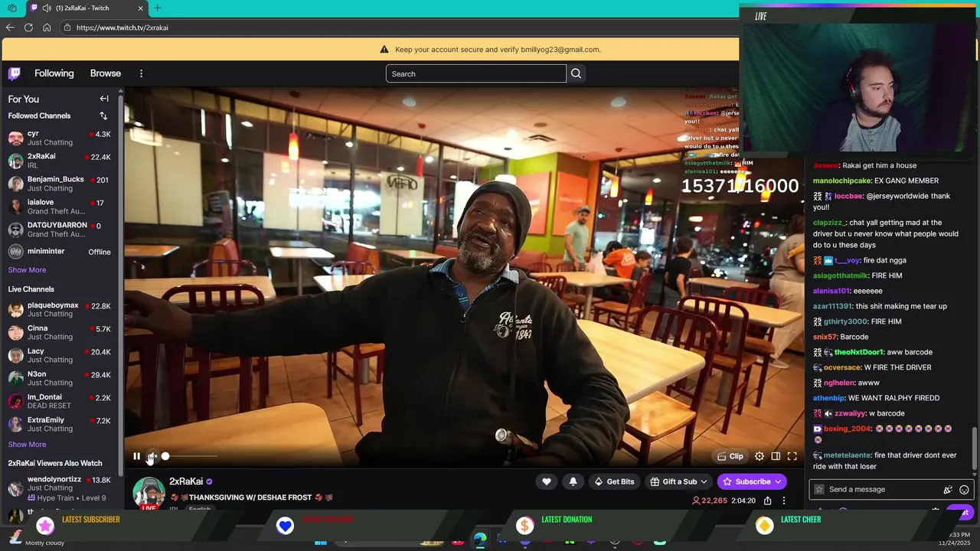Click the Twitch search input field
The image size is (980, 551).
[x=476, y=73]
